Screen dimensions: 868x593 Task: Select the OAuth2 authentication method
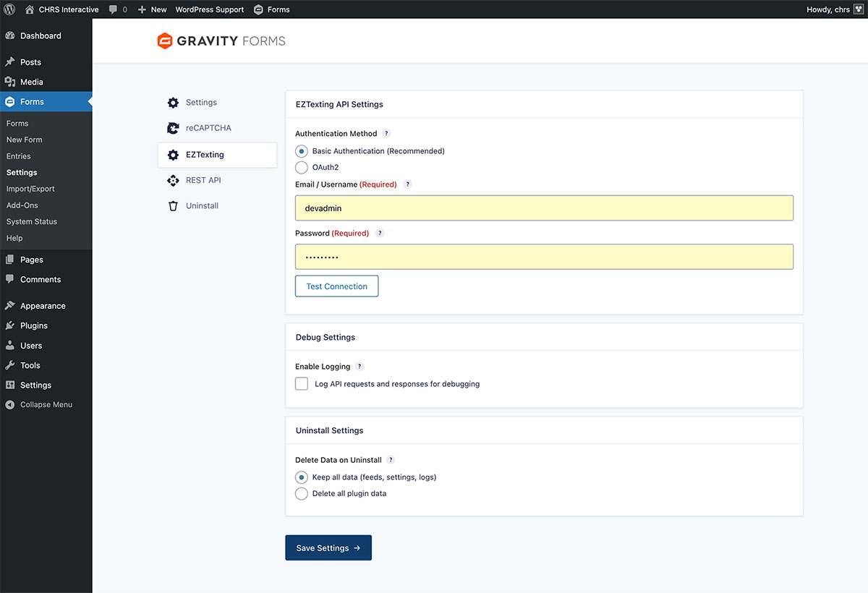[x=302, y=167]
